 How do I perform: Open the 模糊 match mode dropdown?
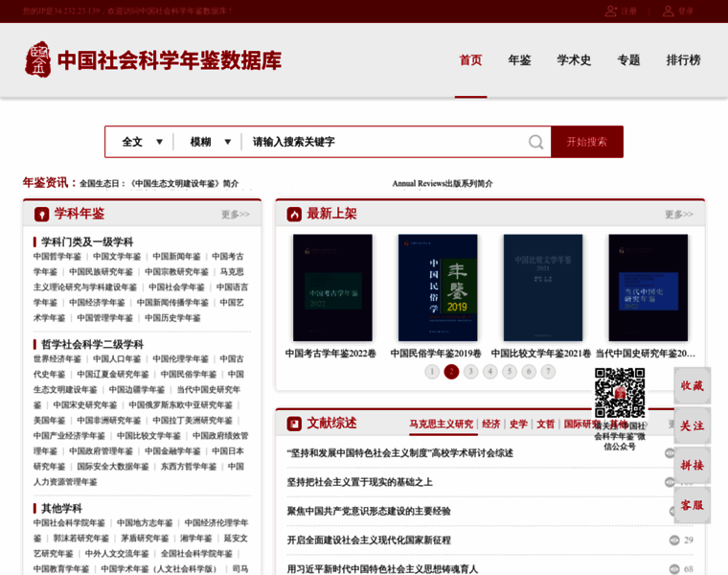tap(210, 142)
